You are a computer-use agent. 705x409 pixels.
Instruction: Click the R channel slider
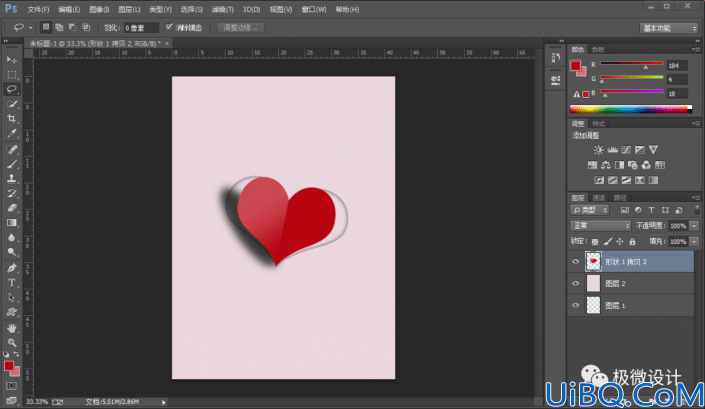point(632,64)
